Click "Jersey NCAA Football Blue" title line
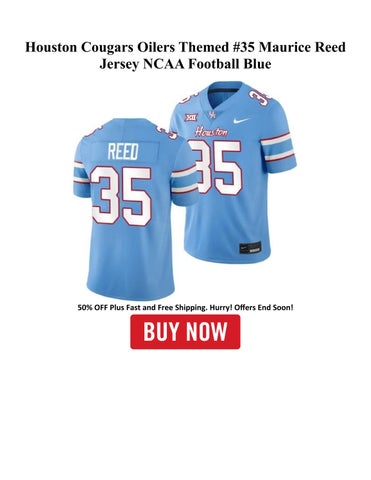The height and width of the screenshot is (480, 371). [185, 64]
